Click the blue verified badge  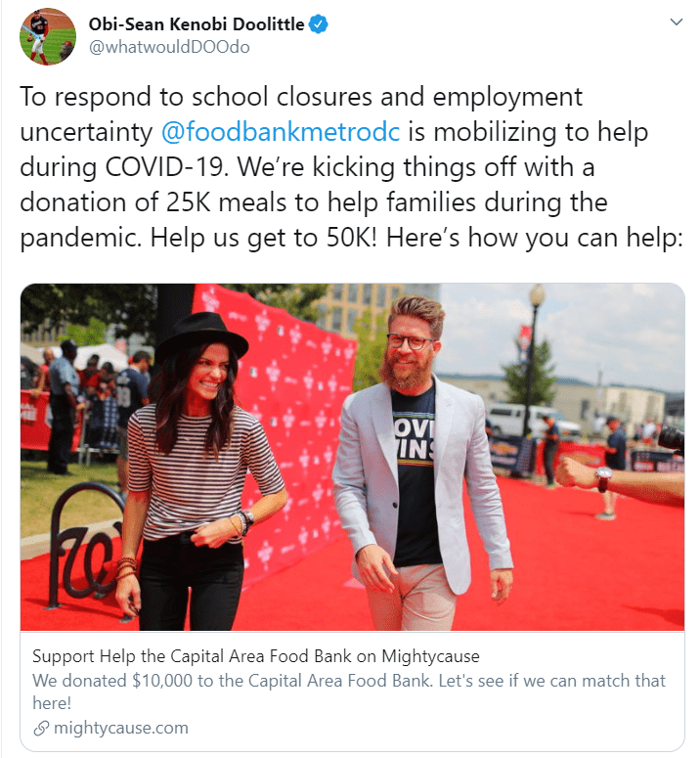[319, 24]
